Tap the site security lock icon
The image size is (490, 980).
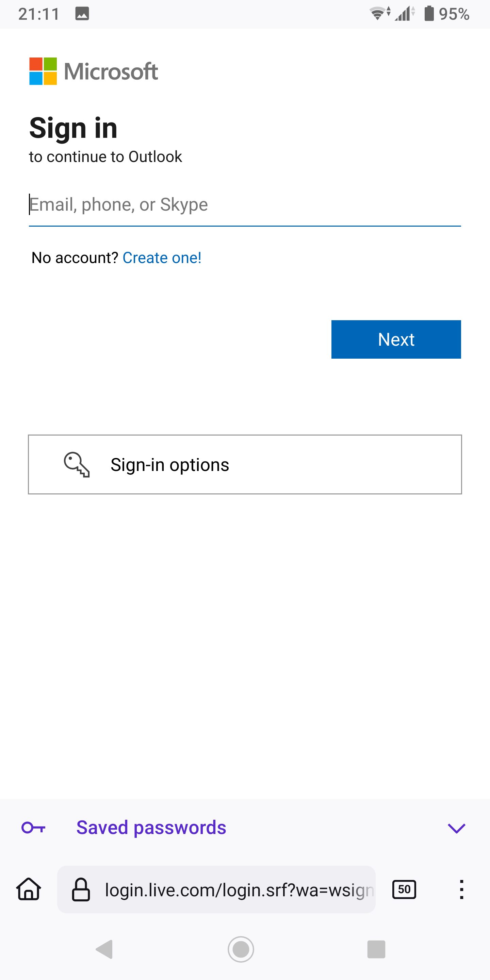click(81, 889)
